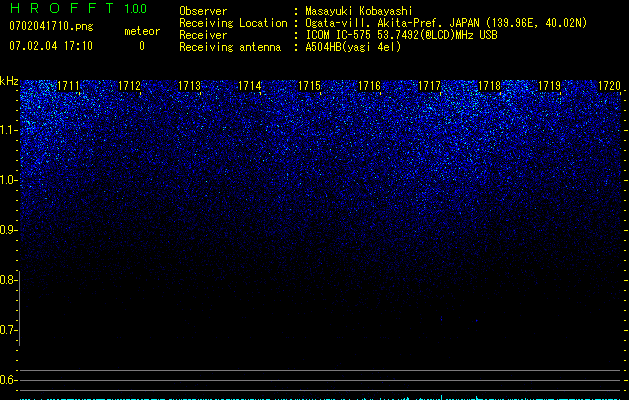
Task: Click the 1714 time marker
Action: pos(250,86)
